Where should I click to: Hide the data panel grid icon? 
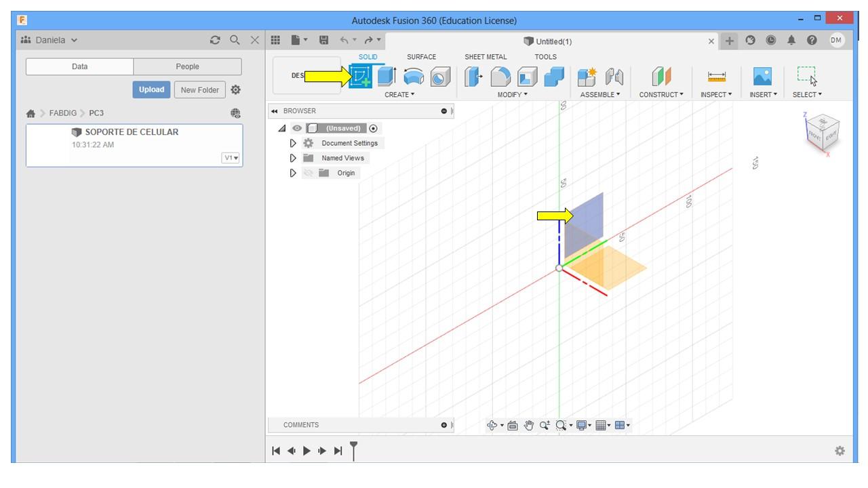point(275,41)
